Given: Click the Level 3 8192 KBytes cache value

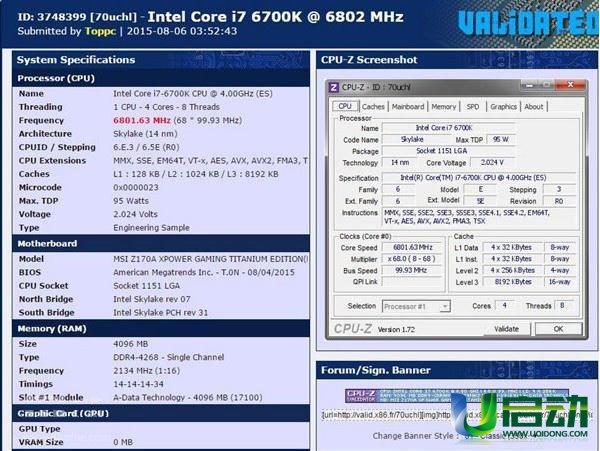Looking at the screenshot, I should [x=513, y=282].
